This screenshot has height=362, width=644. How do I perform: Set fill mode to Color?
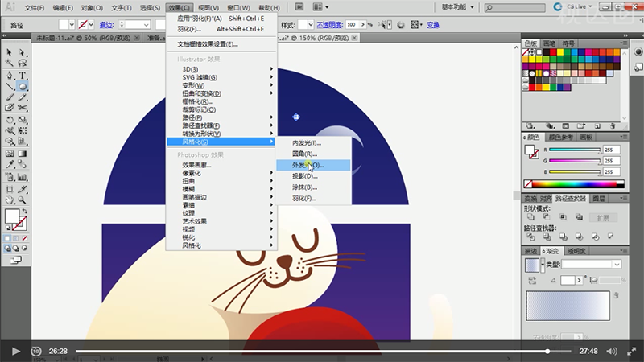[7, 238]
